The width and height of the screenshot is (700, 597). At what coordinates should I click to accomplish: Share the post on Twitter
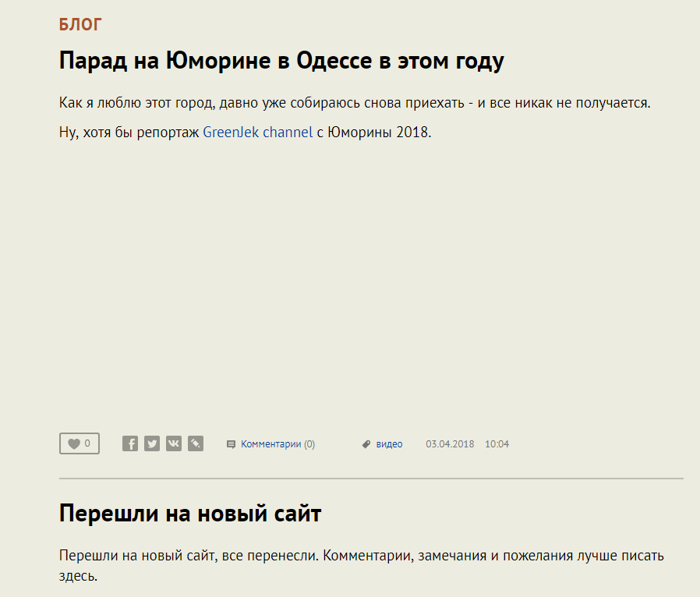tap(152, 444)
